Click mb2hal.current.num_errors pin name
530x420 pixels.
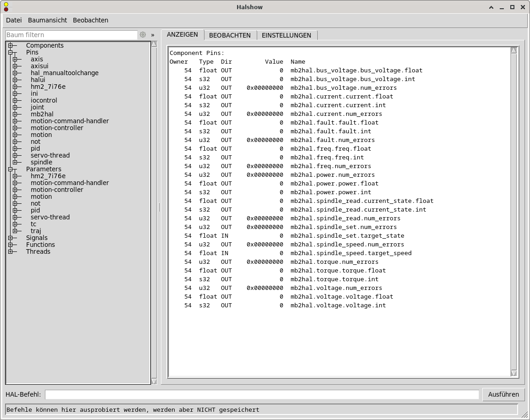tap(337, 114)
